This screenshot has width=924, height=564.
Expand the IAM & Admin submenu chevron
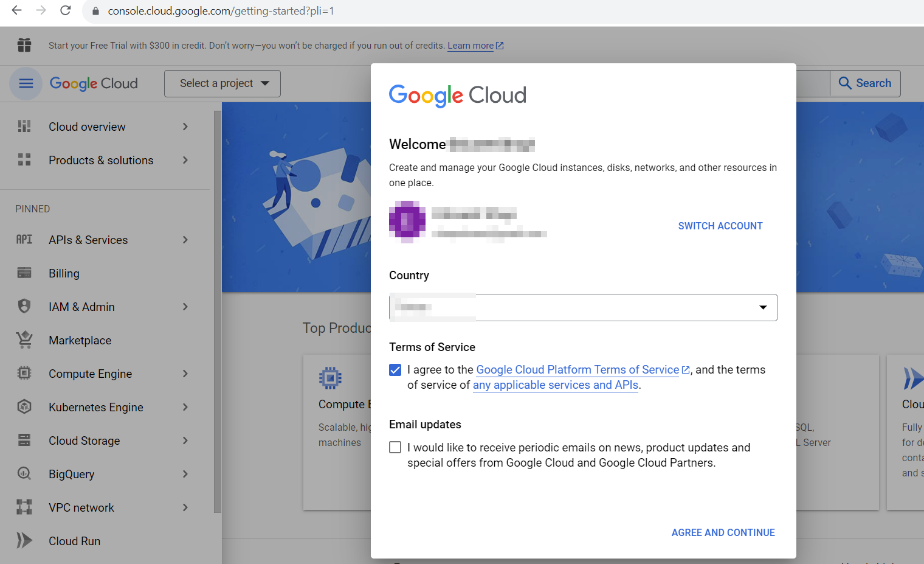pos(185,307)
